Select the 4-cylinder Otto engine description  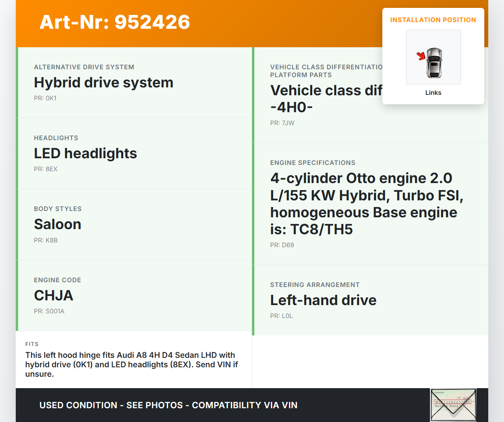[x=366, y=204]
